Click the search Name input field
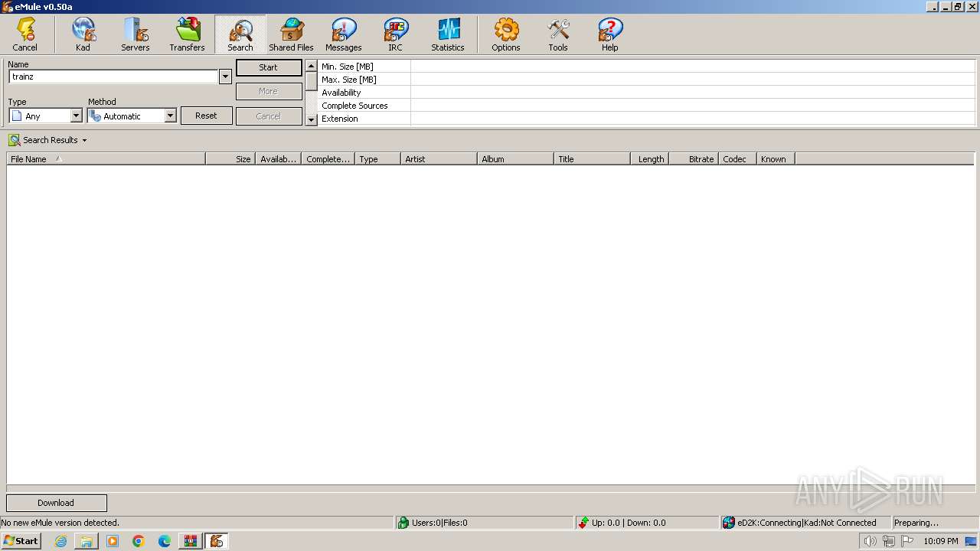 113,77
